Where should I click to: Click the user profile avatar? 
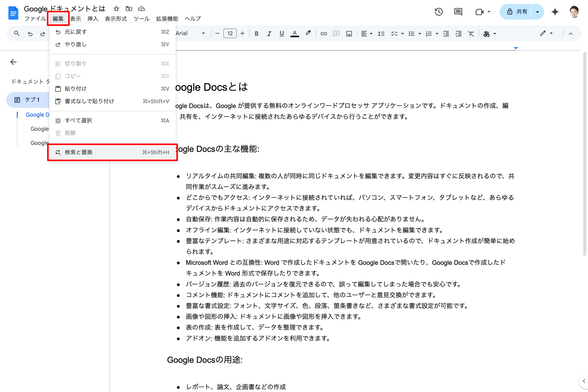coord(574,12)
